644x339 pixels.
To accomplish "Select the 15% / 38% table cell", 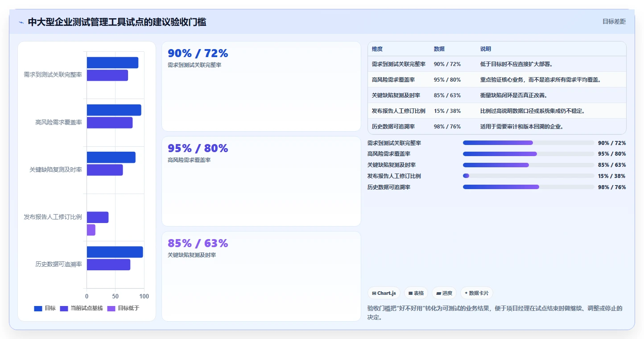I will click(447, 111).
